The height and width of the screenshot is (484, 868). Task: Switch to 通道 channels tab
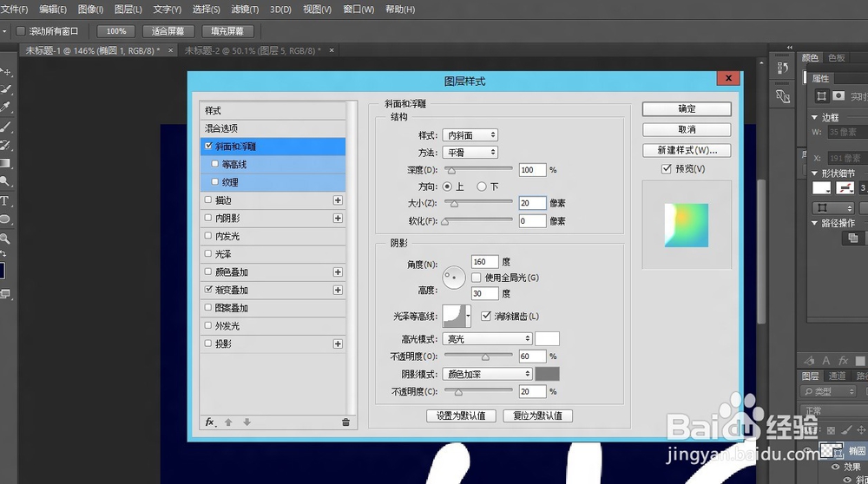[x=837, y=376]
